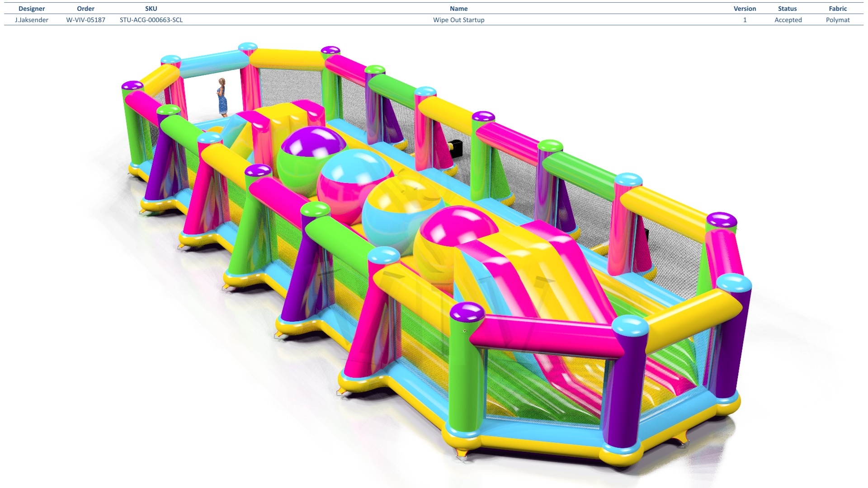Select product name Wipe Out Startup

(x=458, y=20)
